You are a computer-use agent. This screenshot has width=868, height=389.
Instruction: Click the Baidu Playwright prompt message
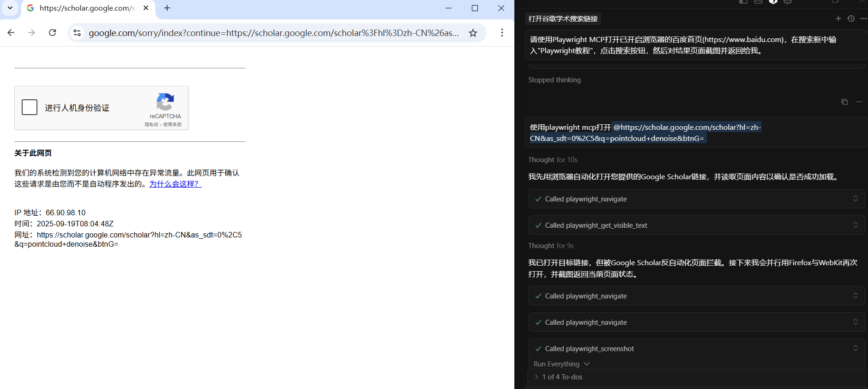pos(696,45)
